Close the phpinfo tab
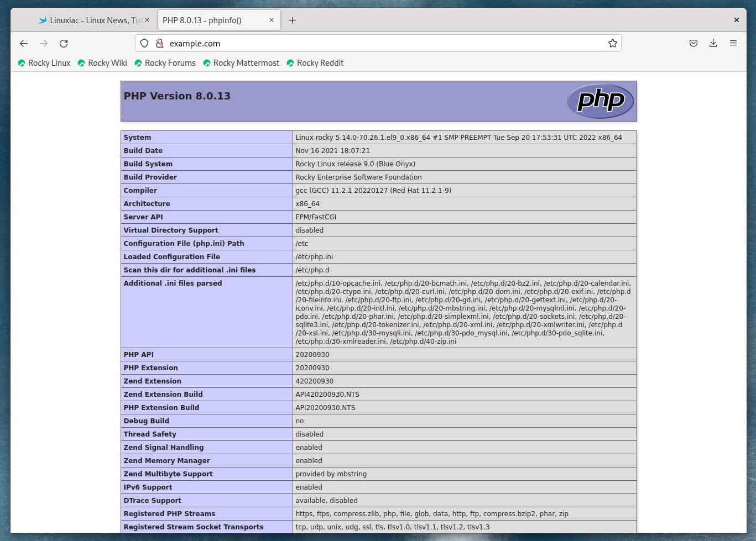 click(272, 19)
